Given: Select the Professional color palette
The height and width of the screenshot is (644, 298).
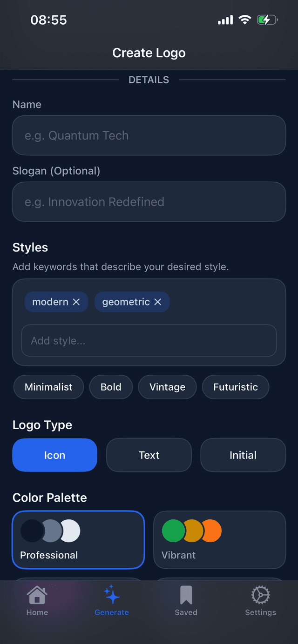Looking at the screenshot, I should tap(78, 539).
